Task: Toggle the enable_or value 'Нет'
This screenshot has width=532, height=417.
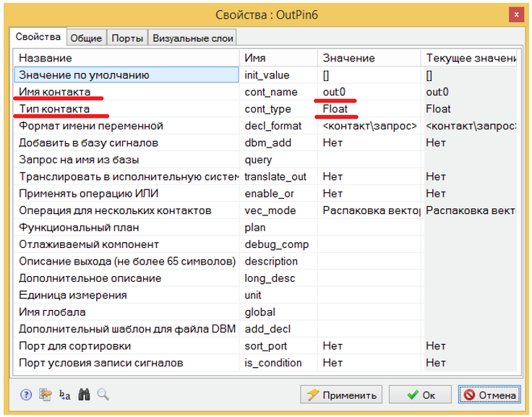Action: coord(369,194)
